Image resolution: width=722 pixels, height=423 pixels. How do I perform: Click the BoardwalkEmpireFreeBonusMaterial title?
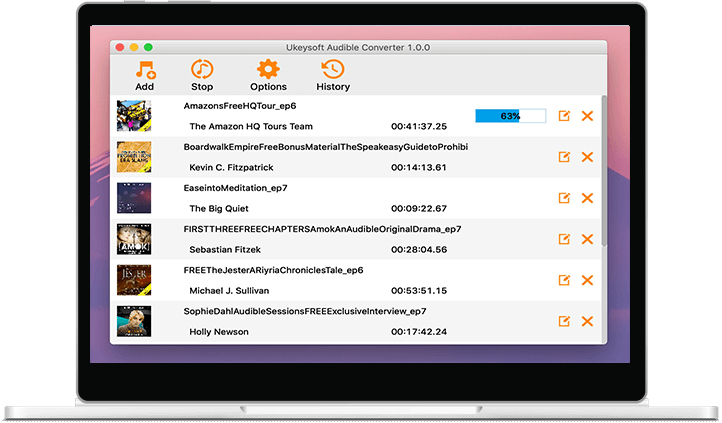point(326,147)
